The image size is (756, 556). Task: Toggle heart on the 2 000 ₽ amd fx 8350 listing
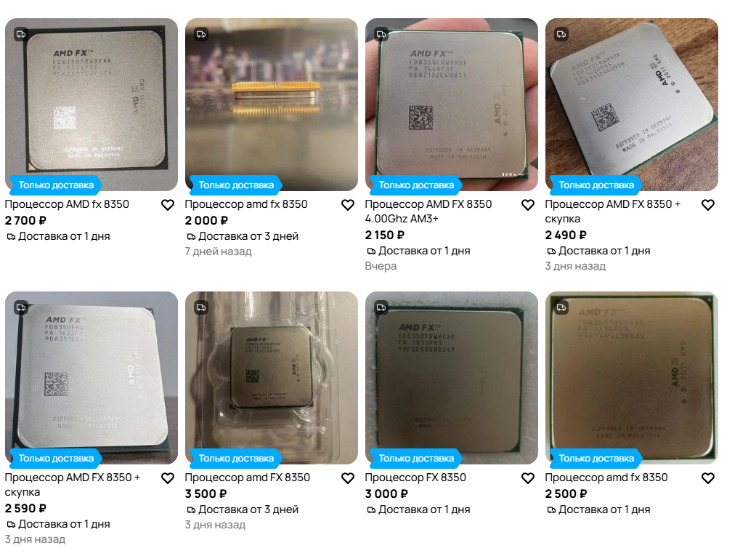[x=348, y=205]
